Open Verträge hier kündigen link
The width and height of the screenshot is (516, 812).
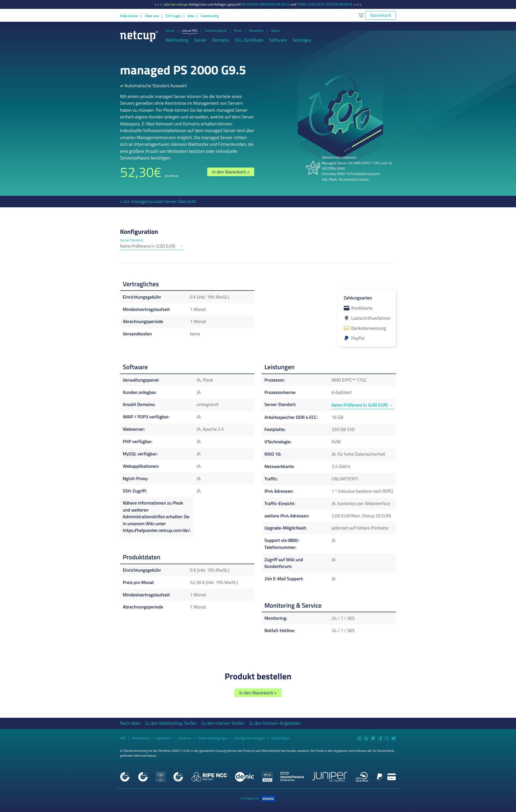click(x=249, y=738)
